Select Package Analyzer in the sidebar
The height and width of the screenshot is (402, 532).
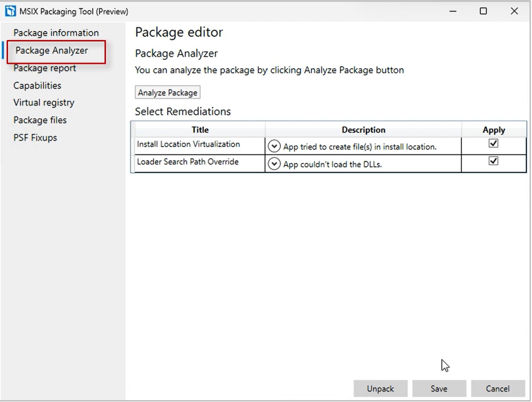tap(52, 50)
